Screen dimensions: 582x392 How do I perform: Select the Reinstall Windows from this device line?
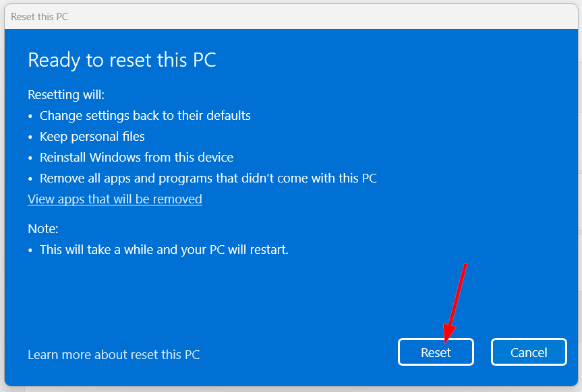pyautogui.click(x=137, y=157)
